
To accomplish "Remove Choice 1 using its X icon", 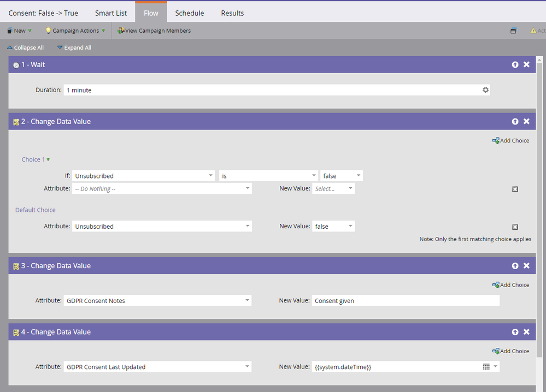I will 515,189.
